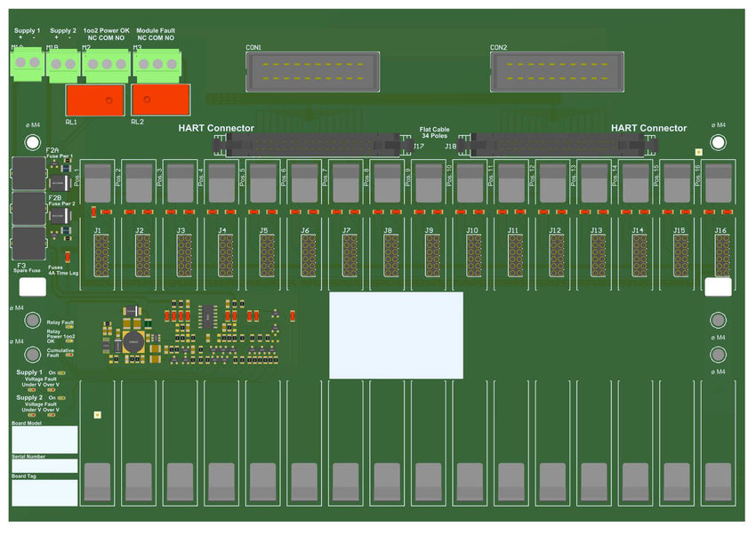756x535 pixels.
Task: Click the Supply 1 On LED
Action: (61, 373)
